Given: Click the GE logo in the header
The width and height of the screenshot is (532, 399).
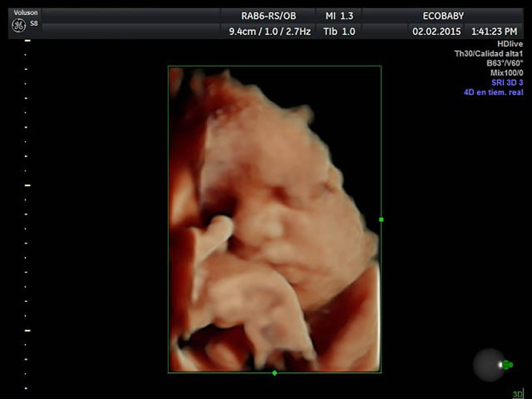Looking at the screenshot, I should [18, 25].
